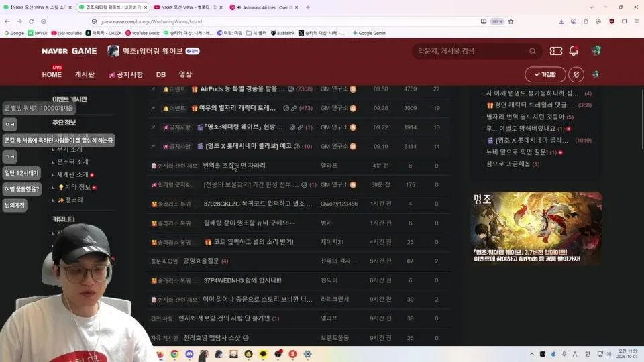Go back in browser
This screenshot has height=362, width=644.
pyautogui.click(x=7, y=21)
